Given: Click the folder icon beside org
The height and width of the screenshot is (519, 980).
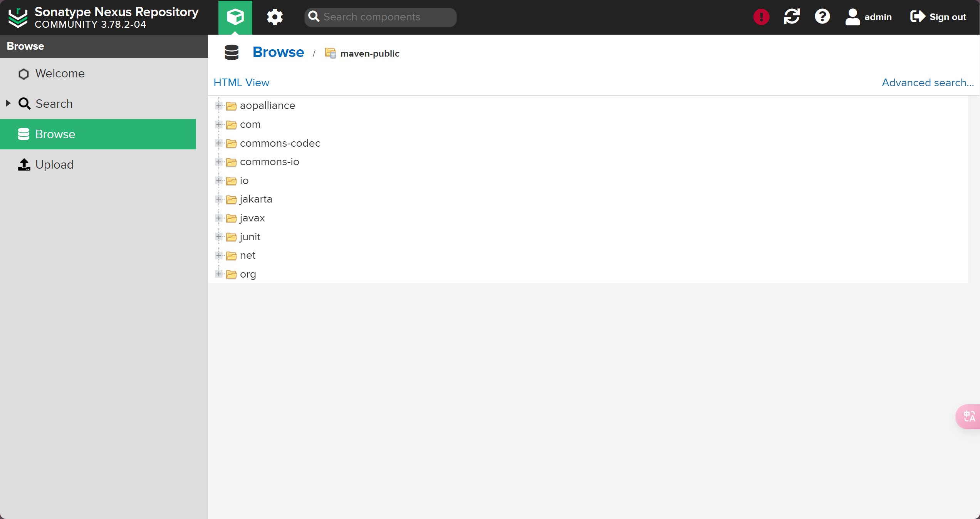Looking at the screenshot, I should (x=232, y=275).
